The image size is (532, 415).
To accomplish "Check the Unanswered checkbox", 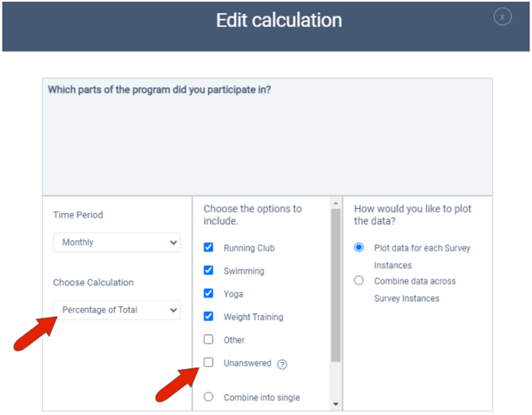I will [x=208, y=363].
